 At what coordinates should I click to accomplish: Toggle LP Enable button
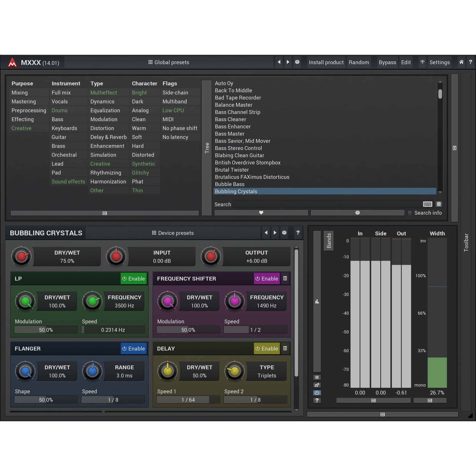pyautogui.click(x=134, y=278)
